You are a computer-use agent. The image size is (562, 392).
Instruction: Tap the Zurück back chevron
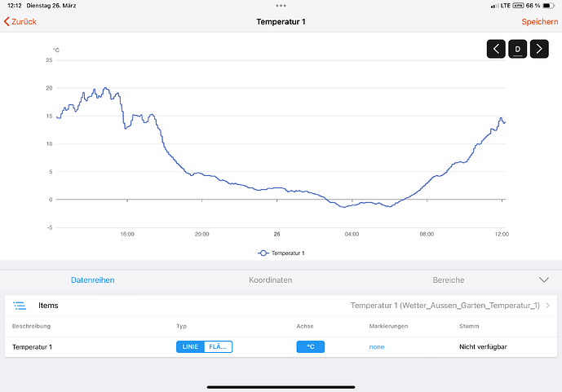click(x=8, y=22)
